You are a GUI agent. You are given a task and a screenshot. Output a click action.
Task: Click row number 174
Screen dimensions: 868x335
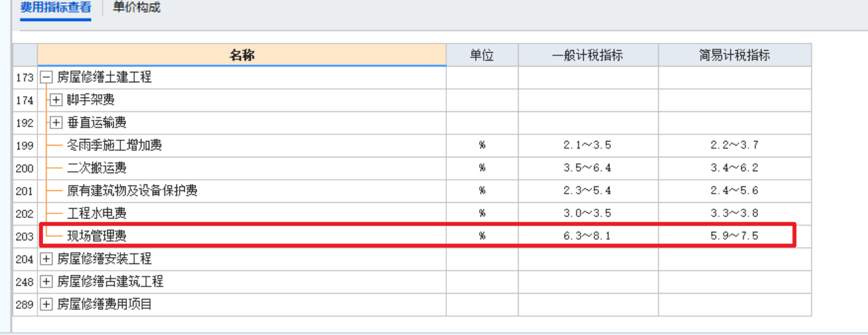pos(25,101)
